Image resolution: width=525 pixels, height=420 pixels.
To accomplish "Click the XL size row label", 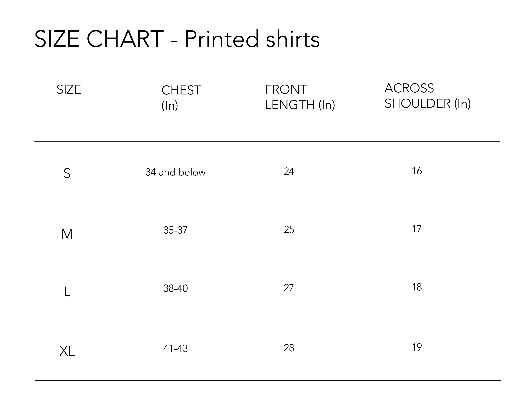I will (x=67, y=351).
